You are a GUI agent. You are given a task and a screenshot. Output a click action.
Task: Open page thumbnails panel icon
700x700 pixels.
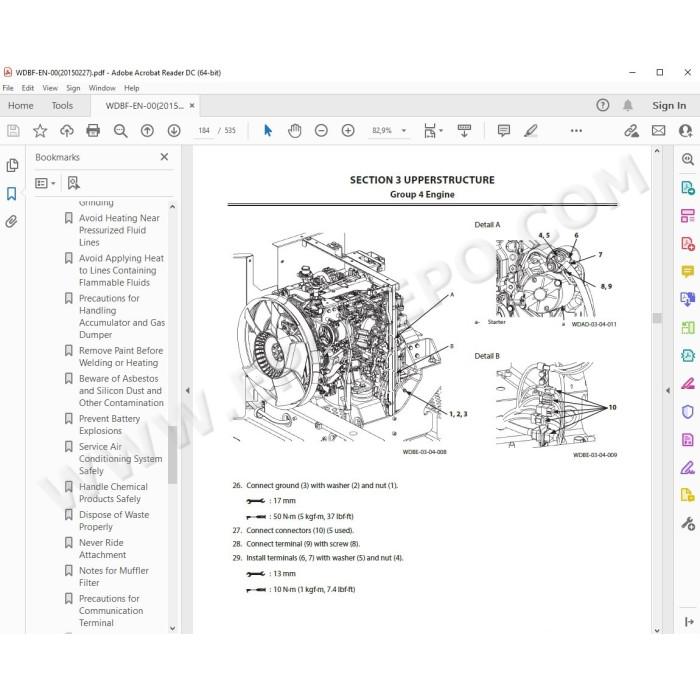12,166
